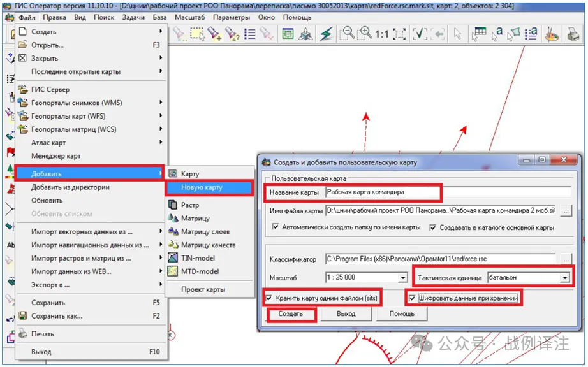Click the cursor with letter 'a' icon

point(497,34)
